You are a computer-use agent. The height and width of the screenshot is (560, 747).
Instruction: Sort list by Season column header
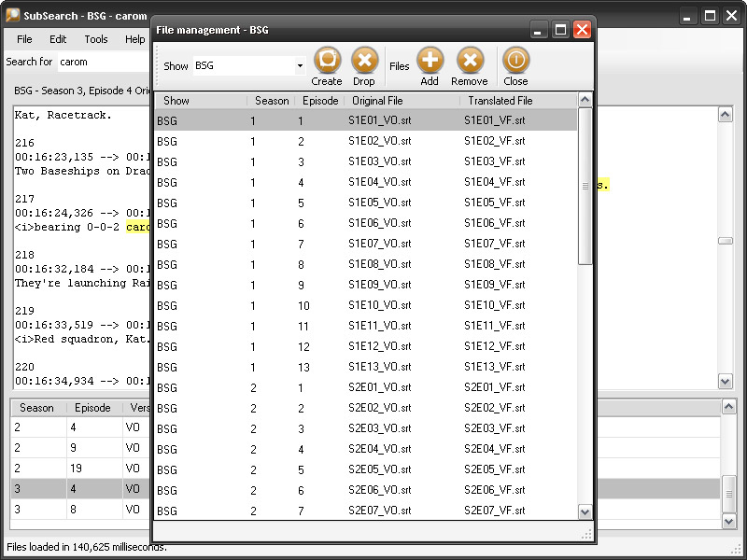click(x=271, y=101)
